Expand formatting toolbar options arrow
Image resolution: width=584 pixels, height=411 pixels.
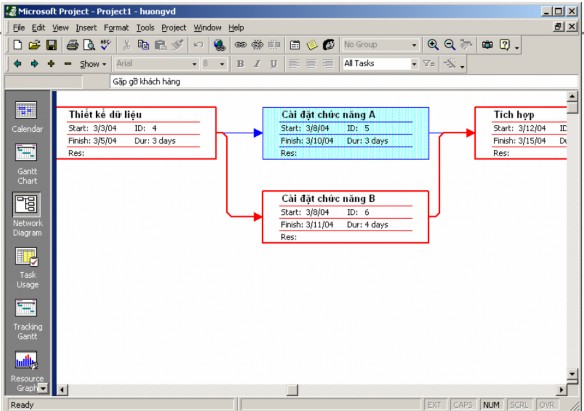(x=462, y=66)
